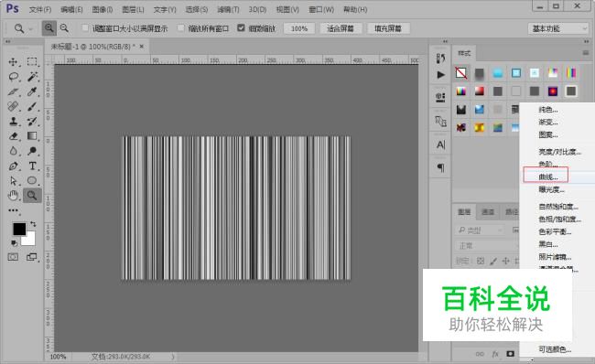The image size is (595, 364).
Task: Open the Character panel A| icon
Action: (440, 145)
